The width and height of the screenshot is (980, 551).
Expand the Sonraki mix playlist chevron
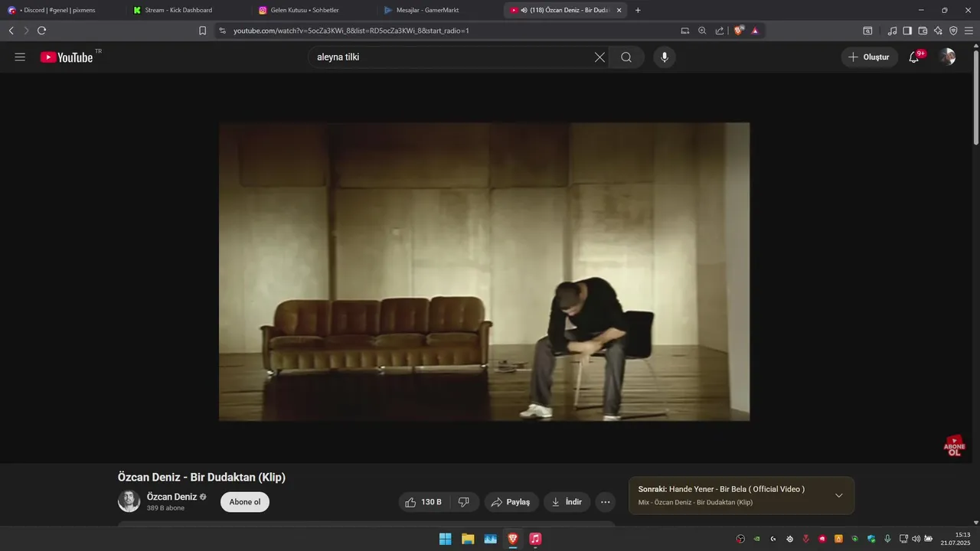[838, 495]
